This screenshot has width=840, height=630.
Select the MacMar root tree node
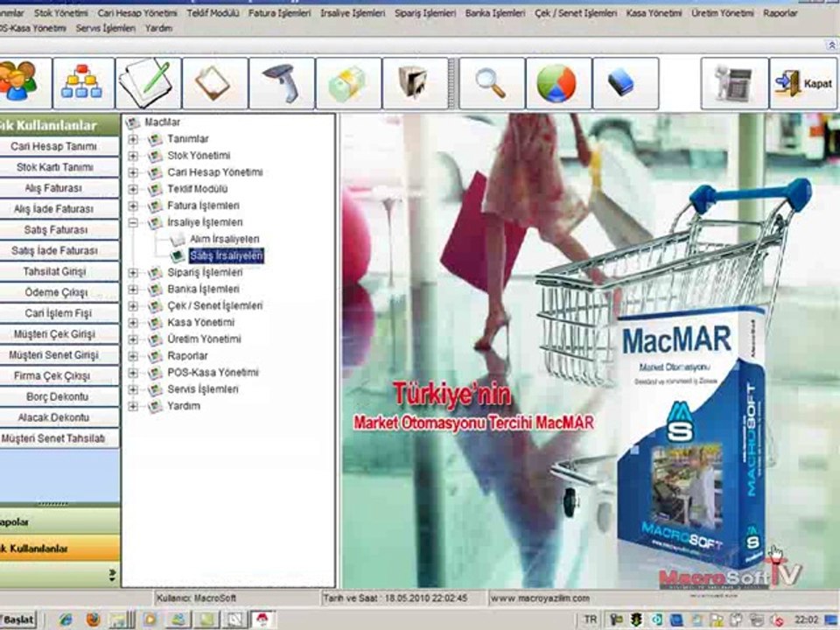pyautogui.click(x=163, y=122)
